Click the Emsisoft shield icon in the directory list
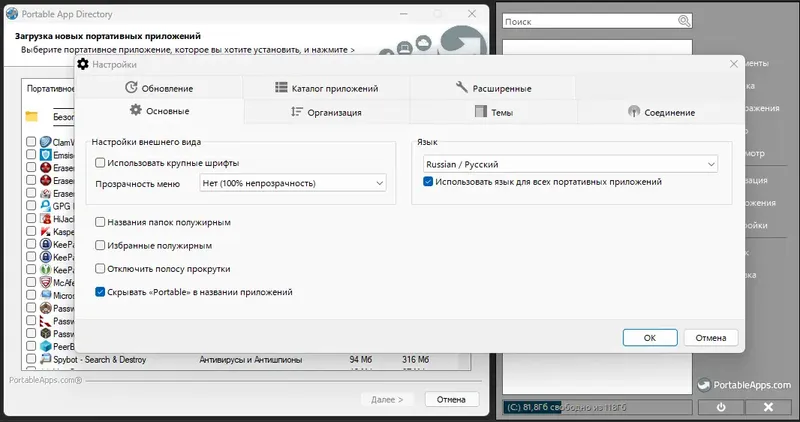Screen dimensions: 800x422 point(45,155)
